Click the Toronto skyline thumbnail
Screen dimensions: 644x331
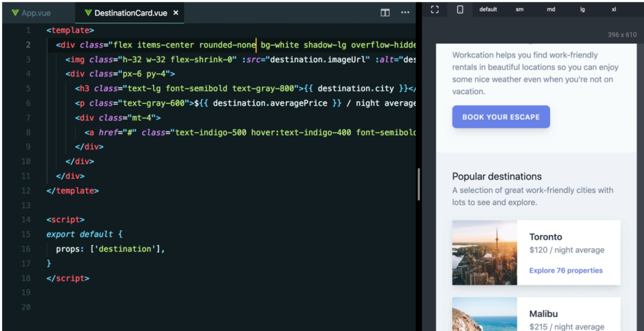click(x=484, y=253)
